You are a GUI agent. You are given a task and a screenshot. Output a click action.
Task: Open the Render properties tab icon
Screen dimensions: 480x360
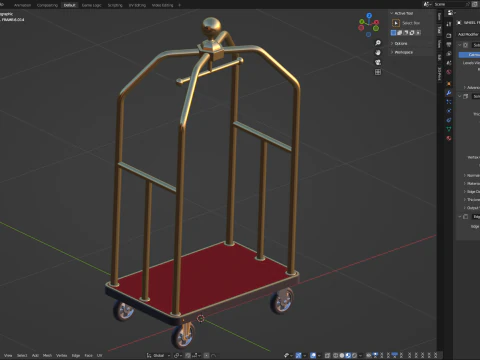pos(449,35)
